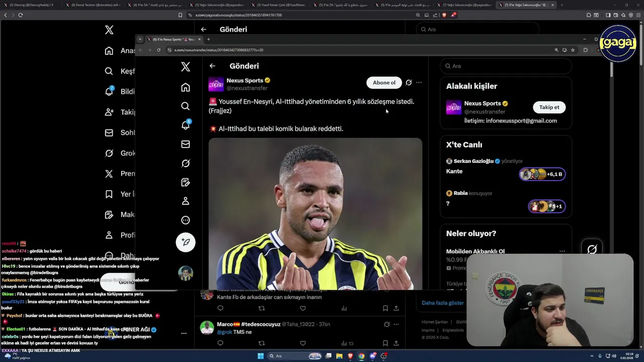Screen dimensions: 644x362
Task: Switch to Doruk Tecimer tab
Action: click(94, 5)
